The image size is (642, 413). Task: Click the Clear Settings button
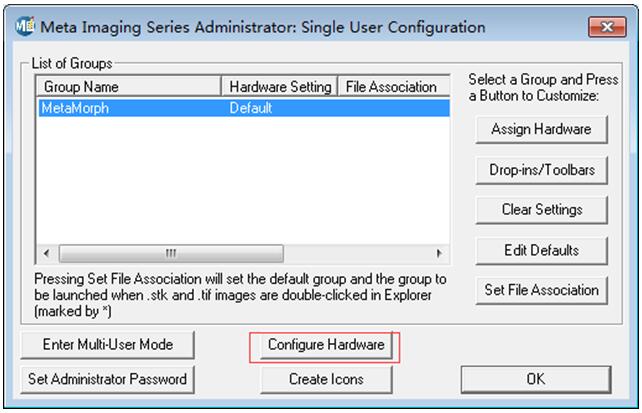point(541,210)
